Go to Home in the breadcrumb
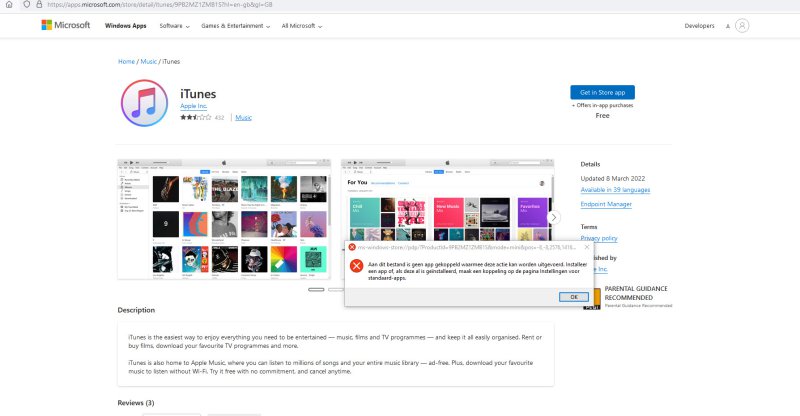This screenshot has height=416, width=800. pyautogui.click(x=125, y=62)
